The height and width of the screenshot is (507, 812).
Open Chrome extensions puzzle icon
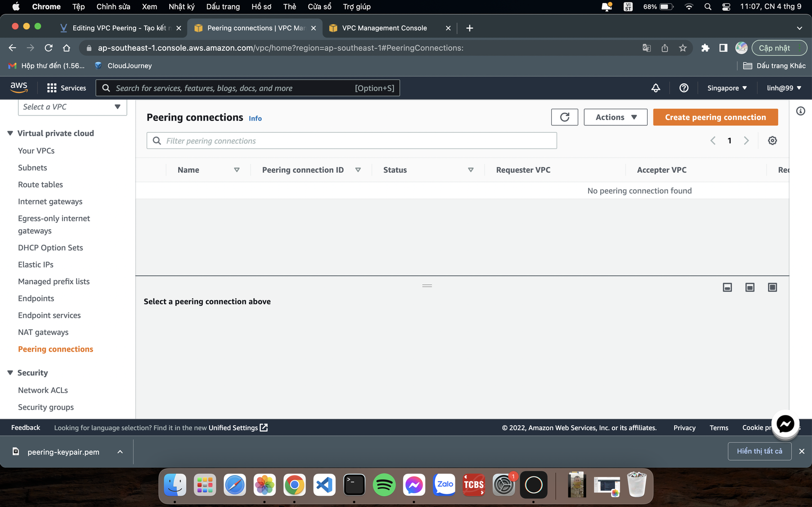[705, 48]
